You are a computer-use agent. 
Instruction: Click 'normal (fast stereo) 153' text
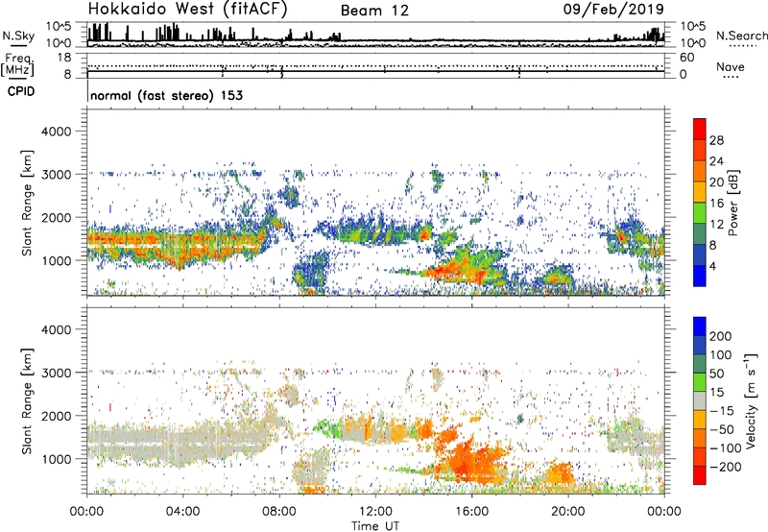[166, 95]
